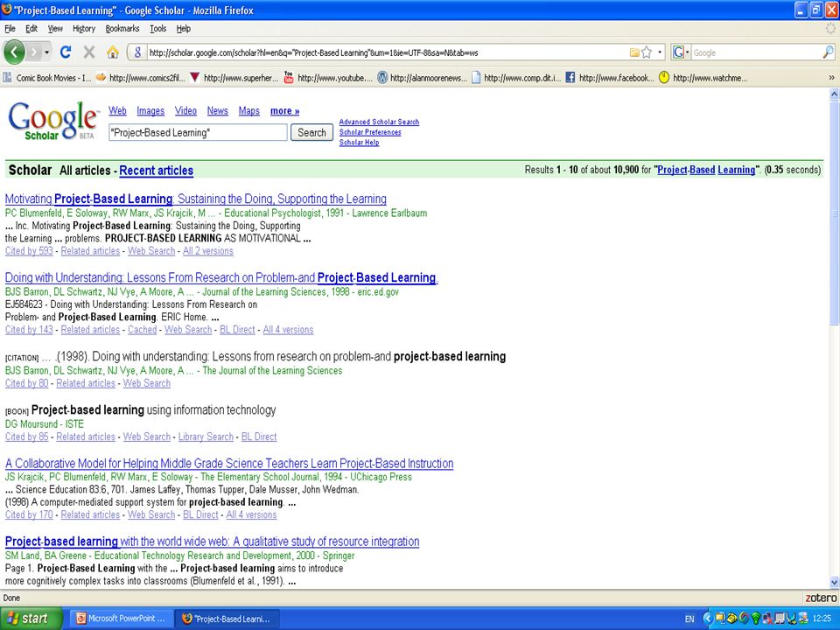
Task: Click the vertical scrollbar thumb
Action: (834, 212)
